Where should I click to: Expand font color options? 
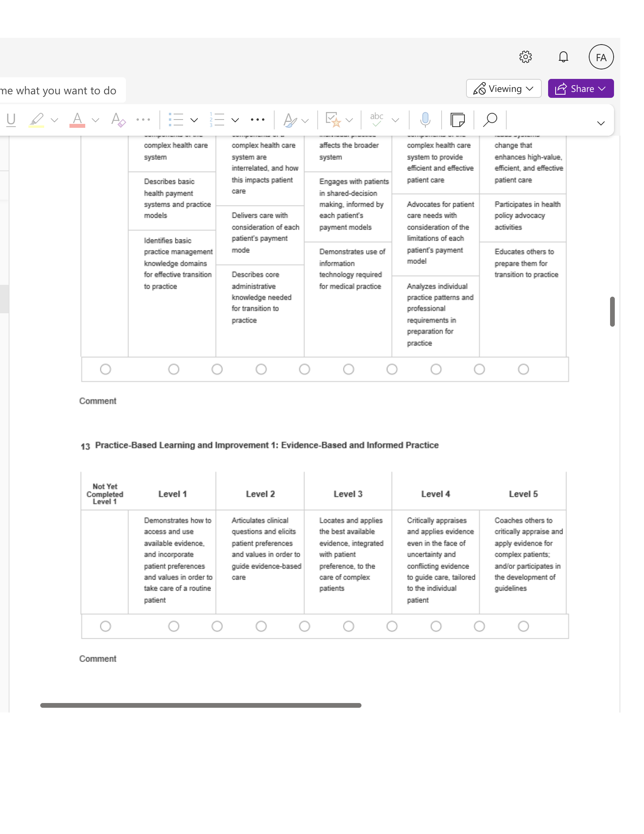[95, 120]
